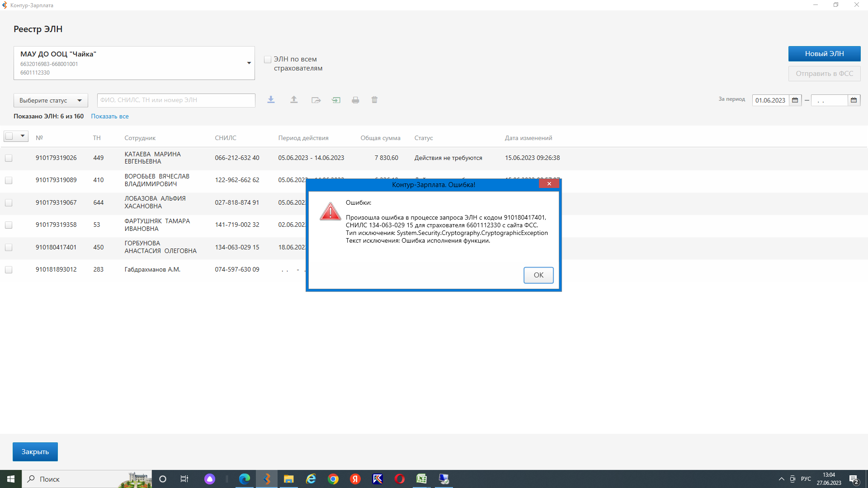The height and width of the screenshot is (488, 868).
Task: Check the row for ВОРОБЬЕВ ВЯЧЕСЛАВ
Action: click(x=9, y=180)
